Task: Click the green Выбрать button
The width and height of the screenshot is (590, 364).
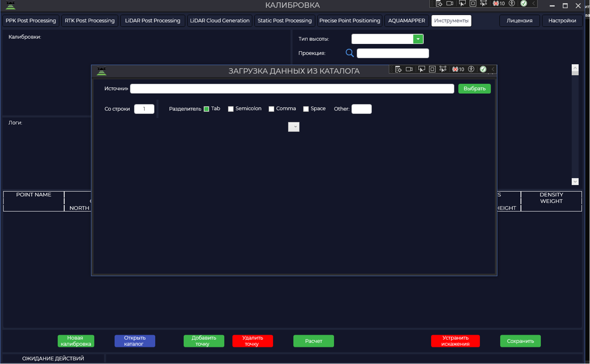Action: coord(475,89)
